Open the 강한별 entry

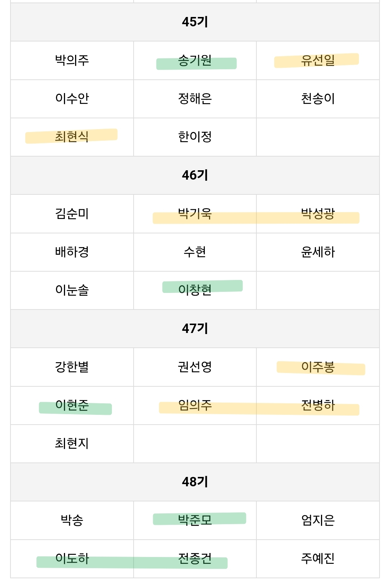72,367
